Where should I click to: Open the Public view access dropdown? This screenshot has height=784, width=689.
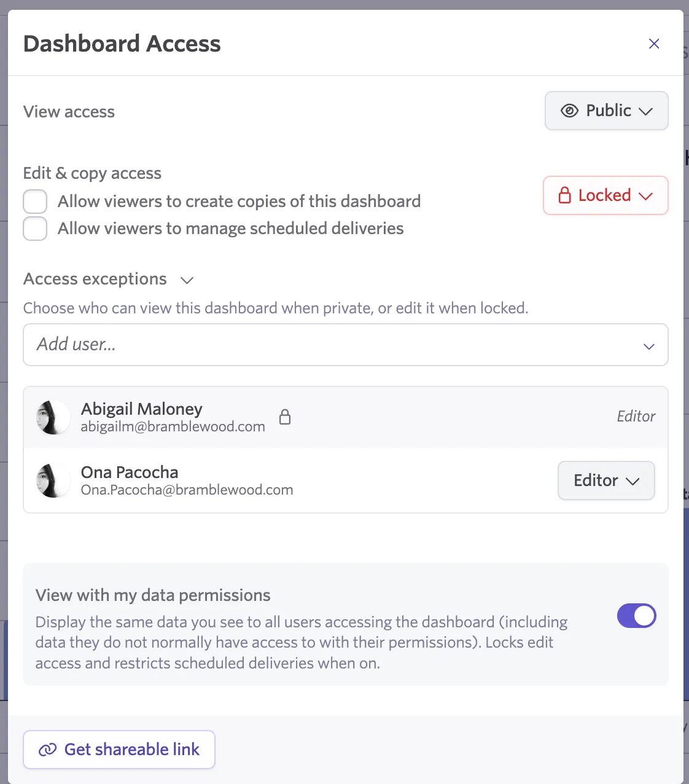pyautogui.click(x=607, y=111)
